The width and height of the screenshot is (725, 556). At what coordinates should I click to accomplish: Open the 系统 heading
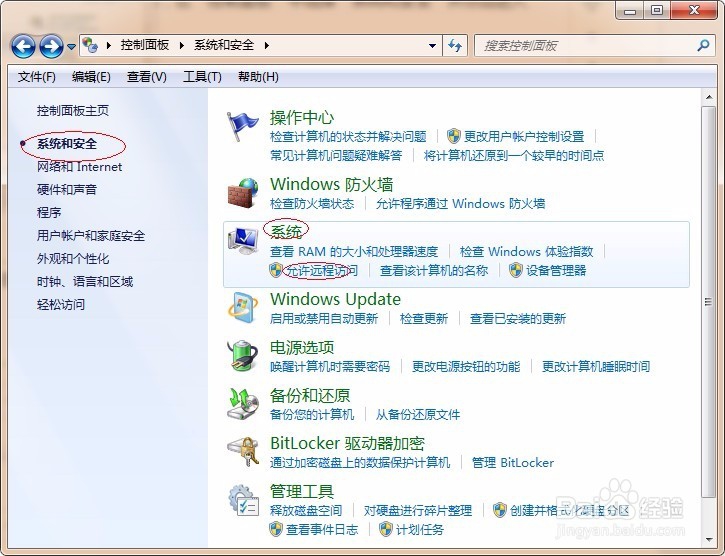285,231
